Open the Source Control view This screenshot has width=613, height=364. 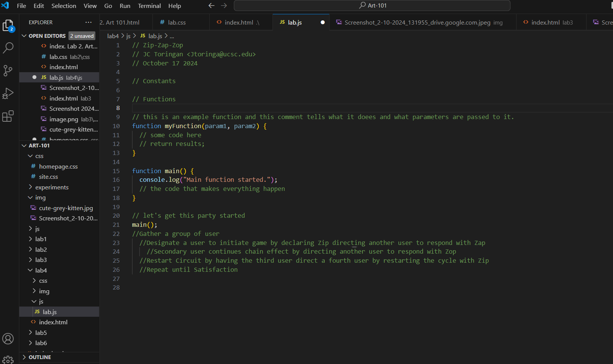click(8, 71)
